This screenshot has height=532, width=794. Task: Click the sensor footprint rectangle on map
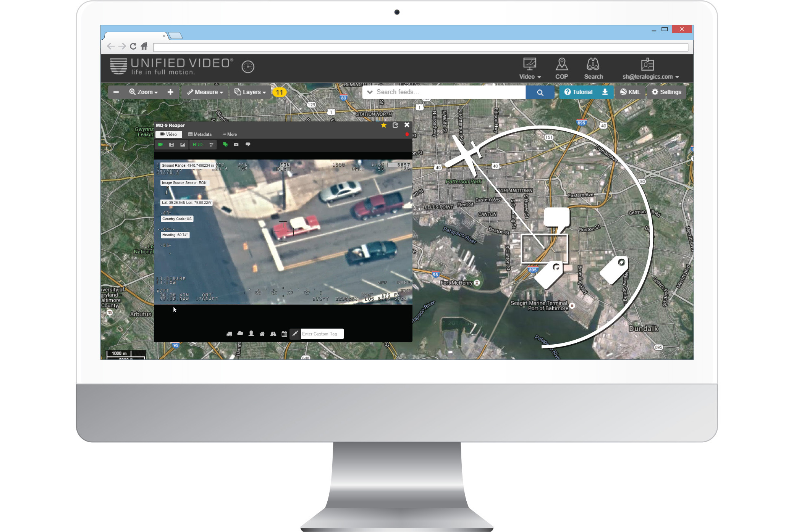click(x=545, y=249)
